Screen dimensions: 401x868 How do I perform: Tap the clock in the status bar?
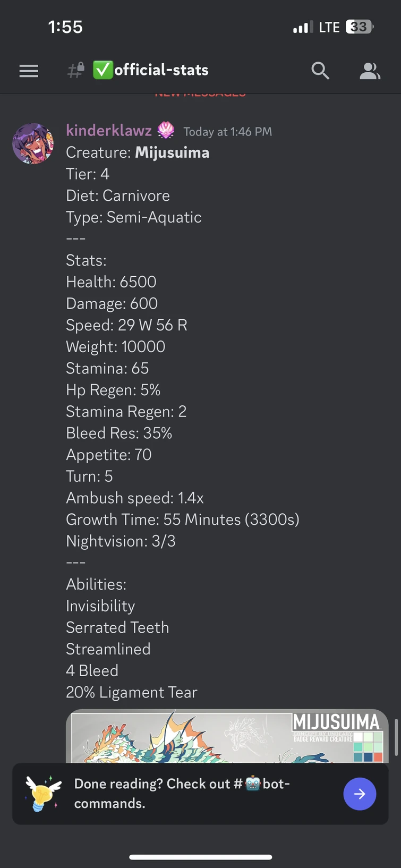pyautogui.click(x=65, y=26)
